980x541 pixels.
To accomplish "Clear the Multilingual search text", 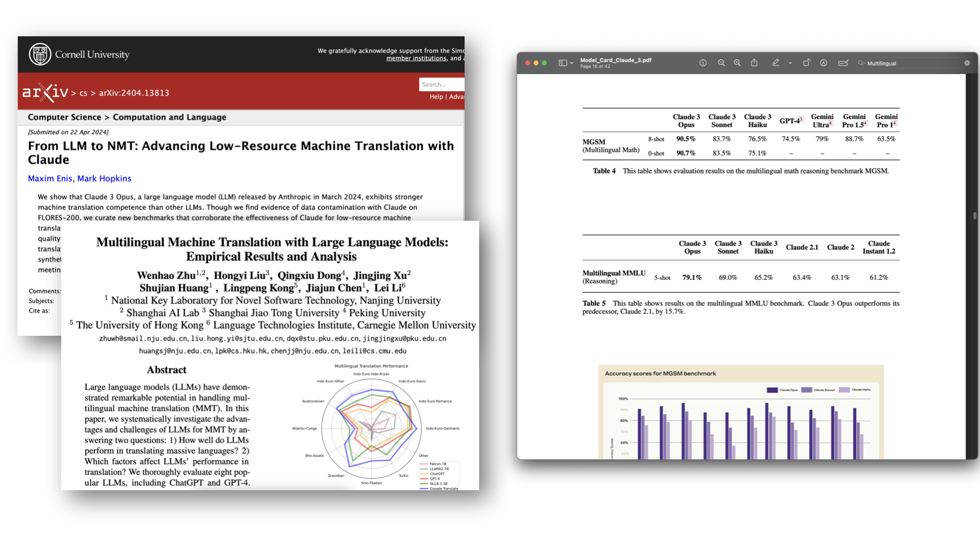I will 967,63.
